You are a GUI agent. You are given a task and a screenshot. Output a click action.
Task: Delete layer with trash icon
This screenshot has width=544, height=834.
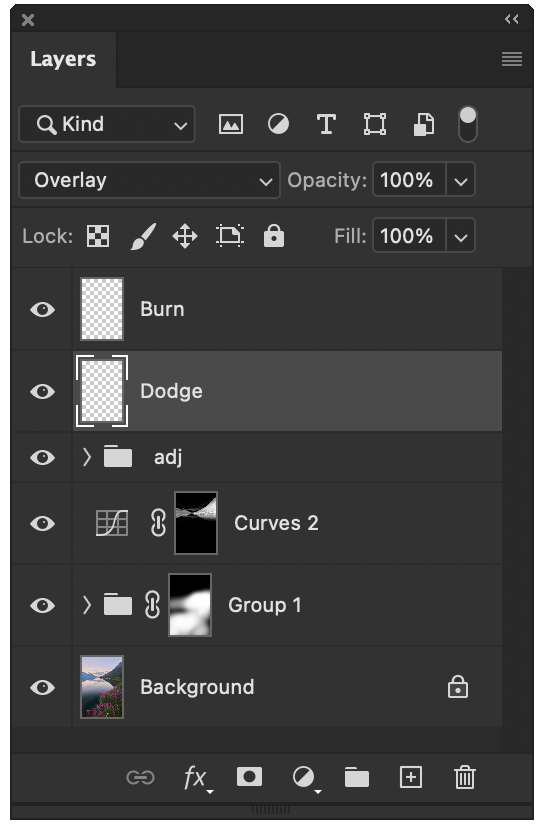coord(464,778)
